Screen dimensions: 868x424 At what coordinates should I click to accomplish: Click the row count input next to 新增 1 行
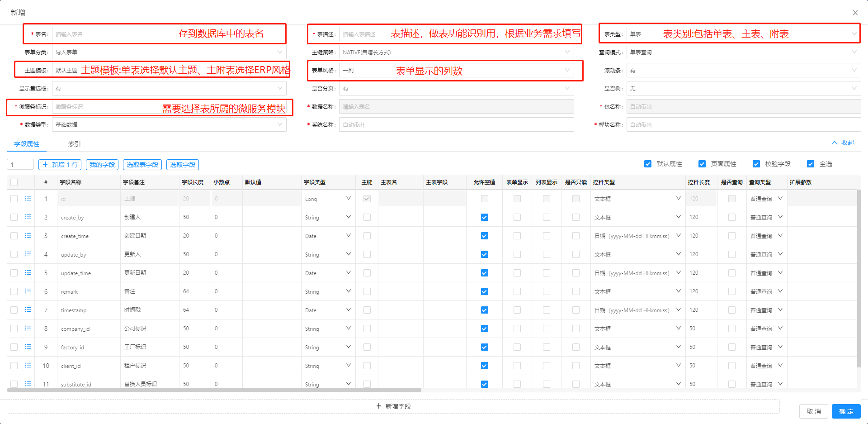pyautogui.click(x=20, y=165)
